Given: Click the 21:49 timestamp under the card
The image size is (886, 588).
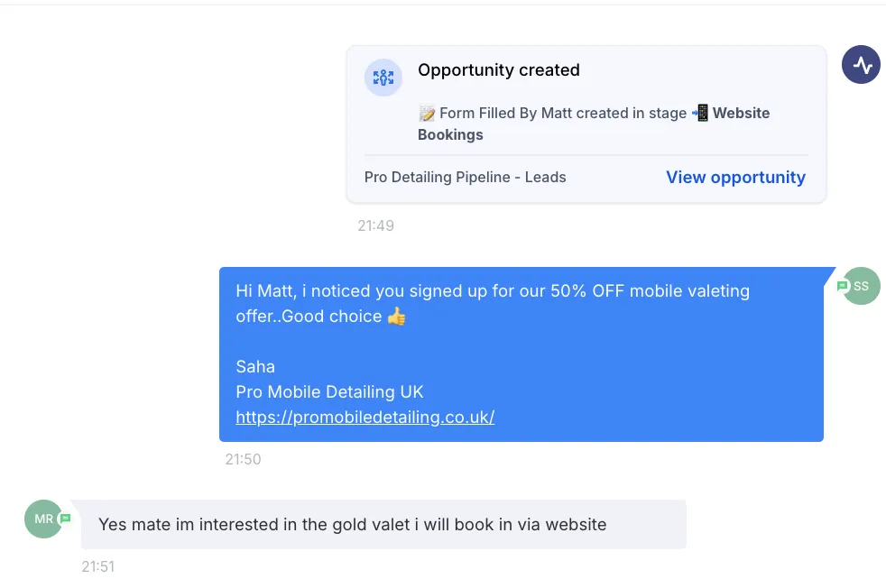Looking at the screenshot, I should click(x=375, y=226).
